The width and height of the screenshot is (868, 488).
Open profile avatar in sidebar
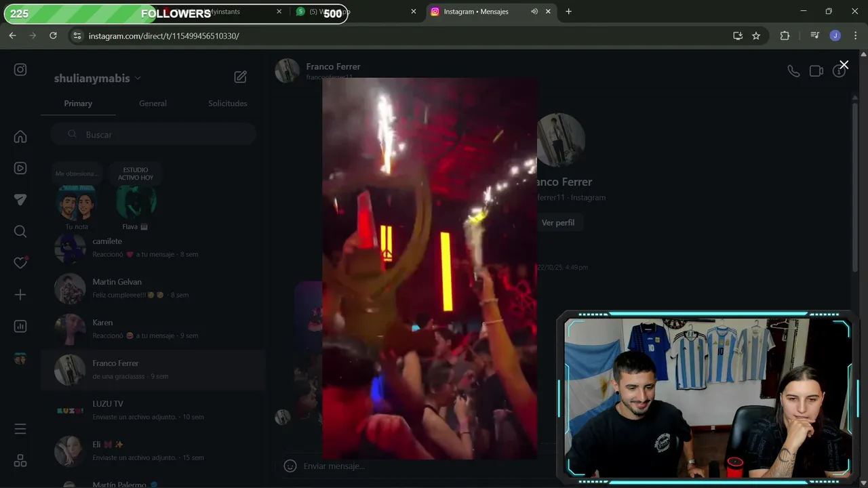(x=20, y=359)
